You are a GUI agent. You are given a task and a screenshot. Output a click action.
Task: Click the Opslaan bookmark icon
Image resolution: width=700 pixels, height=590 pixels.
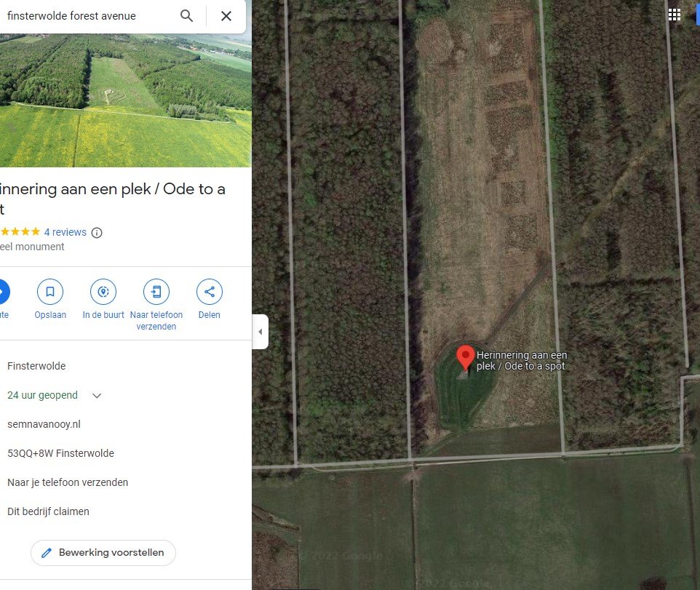(x=50, y=292)
